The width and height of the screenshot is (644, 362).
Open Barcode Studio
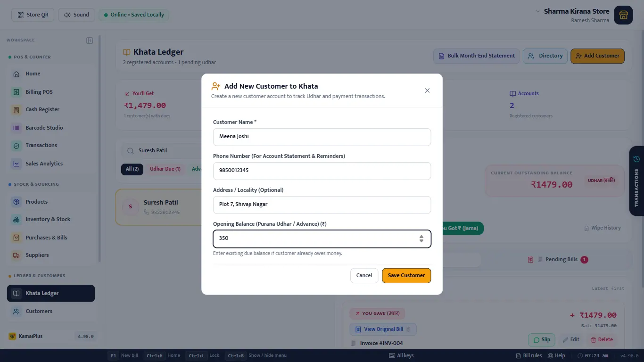[x=52, y=128]
